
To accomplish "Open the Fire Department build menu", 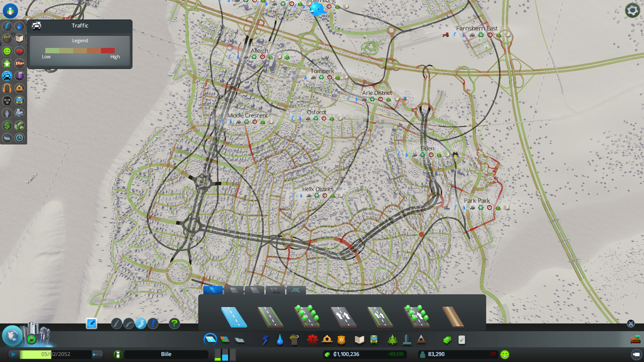I will click(327, 339).
